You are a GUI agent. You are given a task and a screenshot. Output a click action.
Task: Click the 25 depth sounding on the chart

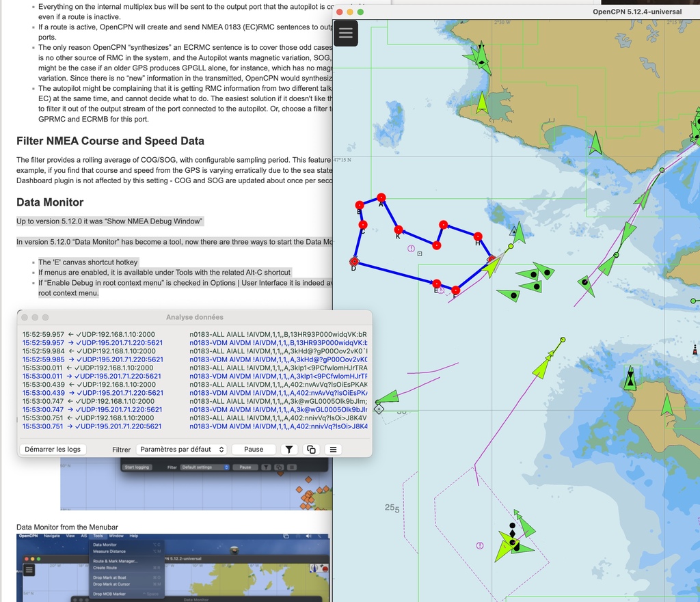pyautogui.click(x=391, y=508)
